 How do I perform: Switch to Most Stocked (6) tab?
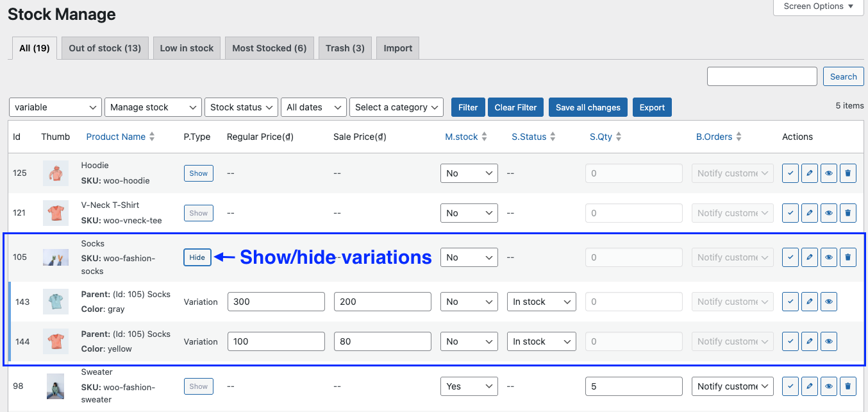coord(269,48)
